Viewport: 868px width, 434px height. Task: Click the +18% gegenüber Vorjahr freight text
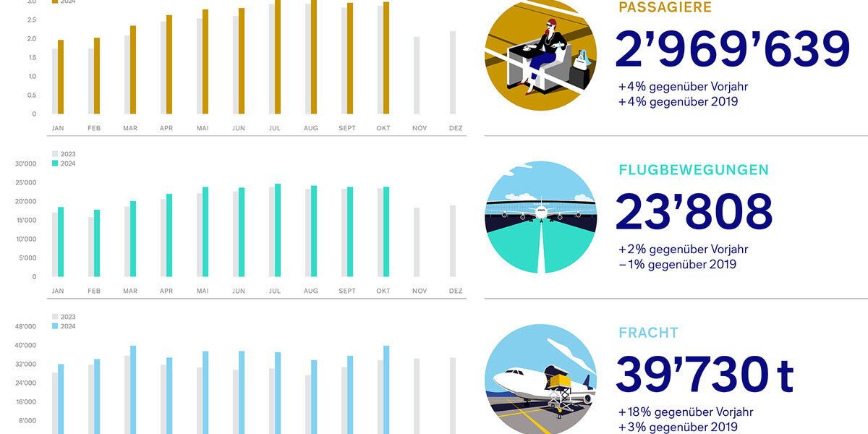click(x=684, y=412)
